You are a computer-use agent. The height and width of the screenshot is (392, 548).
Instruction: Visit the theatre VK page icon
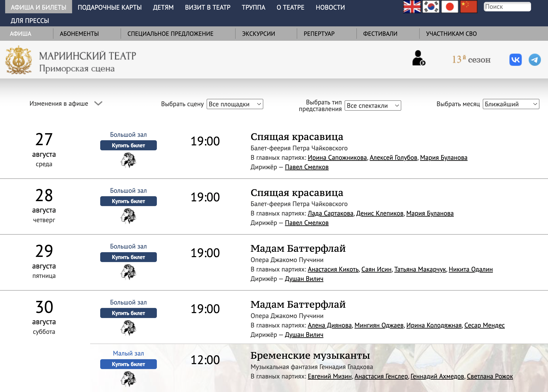pyautogui.click(x=515, y=60)
